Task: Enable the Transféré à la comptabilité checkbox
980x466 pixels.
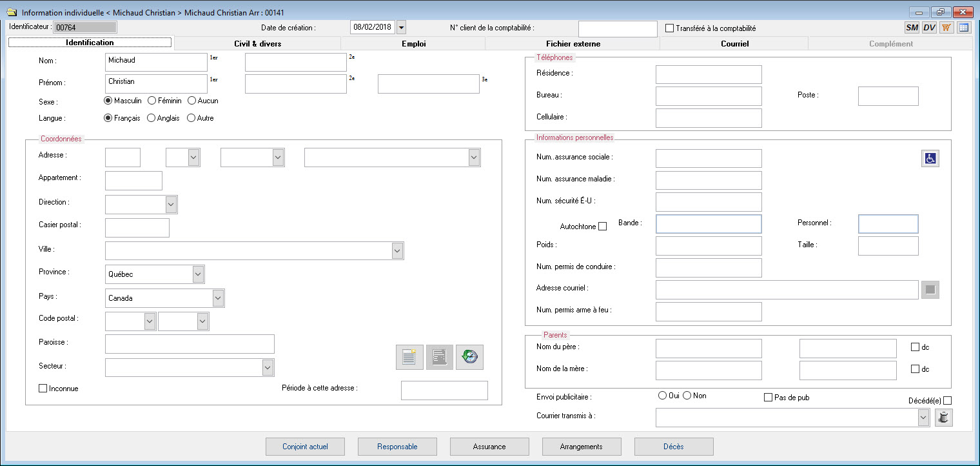Action: (669, 28)
